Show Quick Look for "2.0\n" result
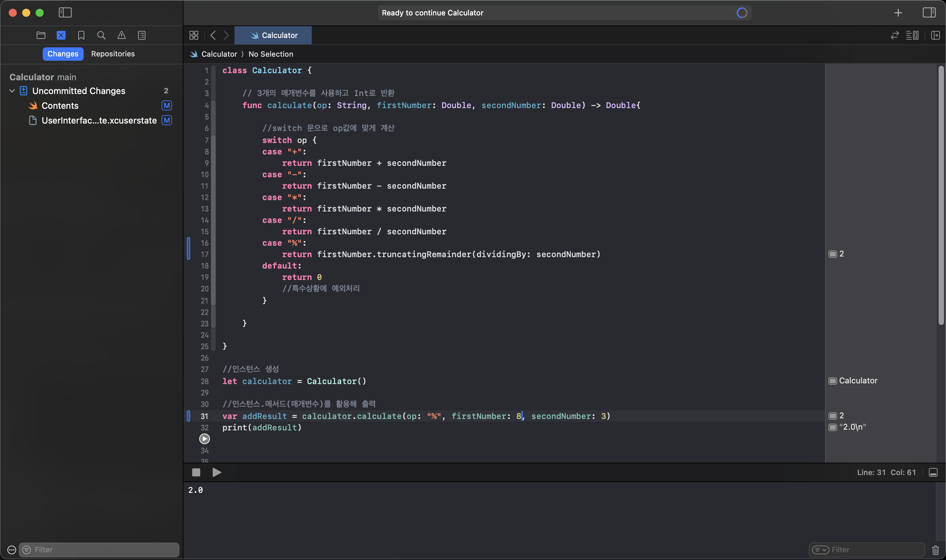The width and height of the screenshot is (946, 560). (x=833, y=427)
